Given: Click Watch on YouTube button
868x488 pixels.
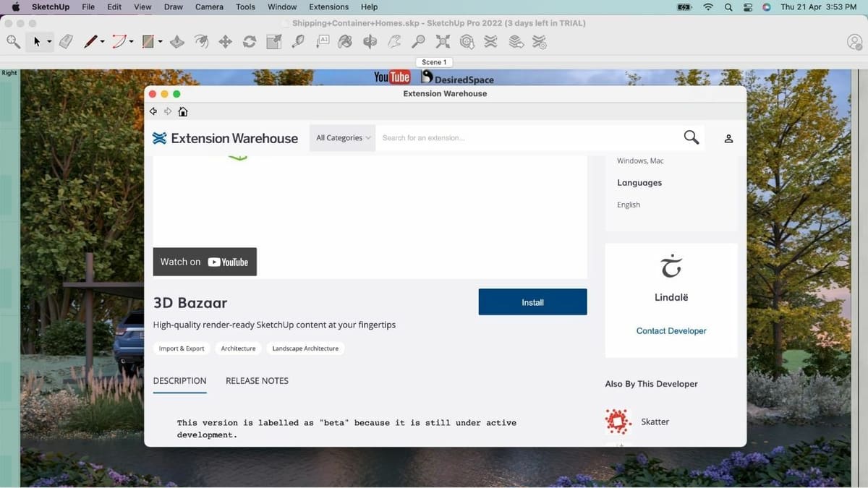Looking at the screenshot, I should tap(205, 262).
